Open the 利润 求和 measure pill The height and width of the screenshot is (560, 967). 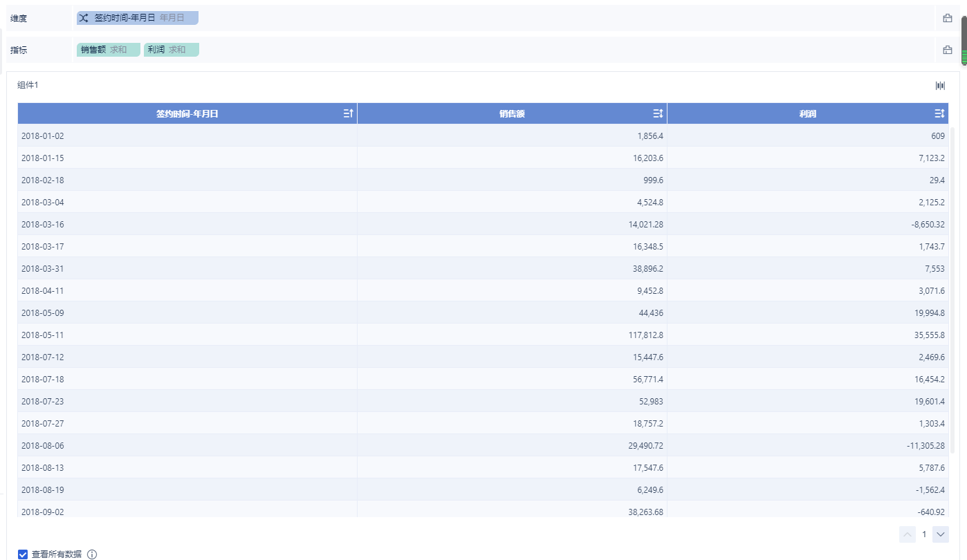point(172,50)
